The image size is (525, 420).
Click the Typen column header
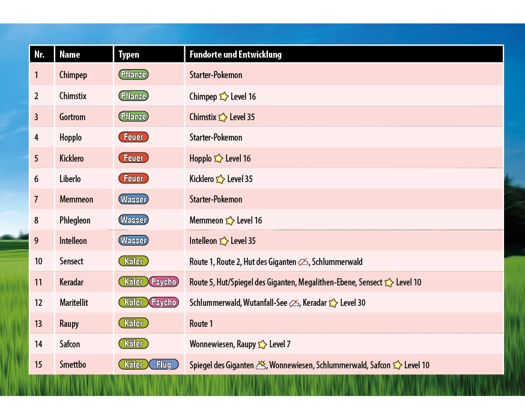point(129,55)
